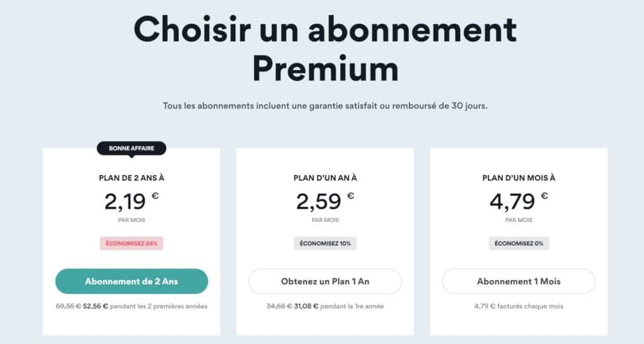Select the PLAN D'UN MOIS À heading
The width and height of the screenshot is (644, 344).
(519, 178)
